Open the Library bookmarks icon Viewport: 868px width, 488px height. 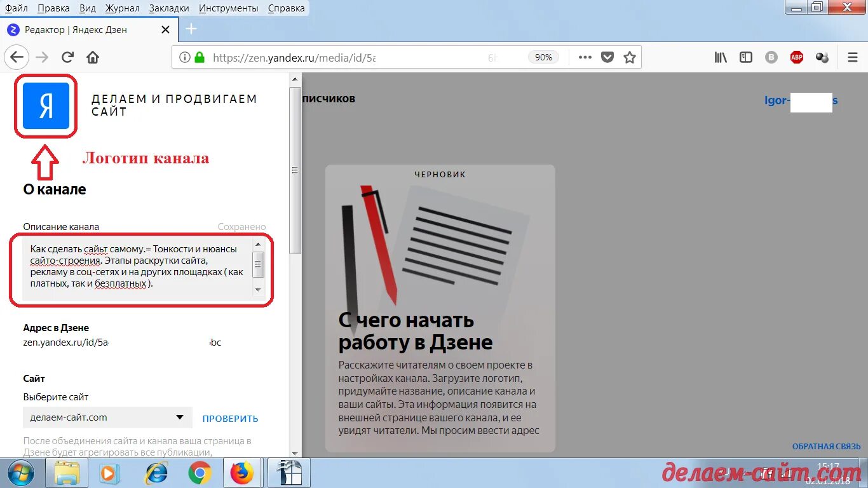coord(721,57)
